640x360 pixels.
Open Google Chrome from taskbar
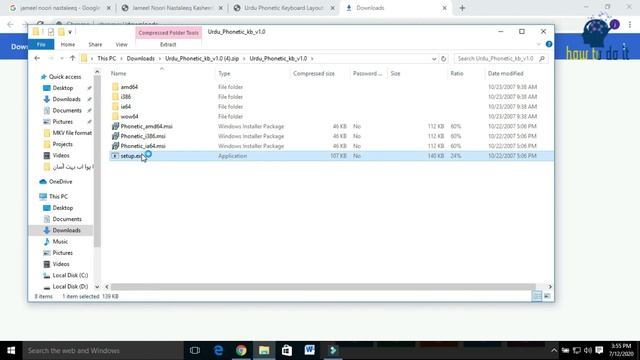(241, 350)
